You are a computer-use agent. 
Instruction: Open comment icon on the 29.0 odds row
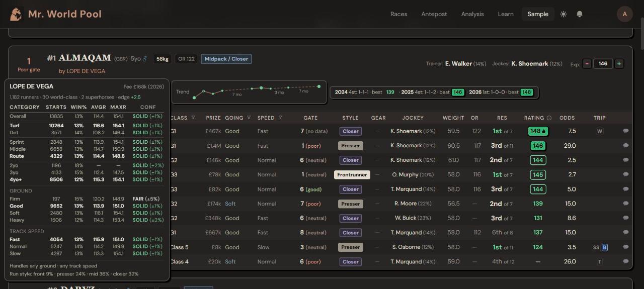[x=626, y=145]
